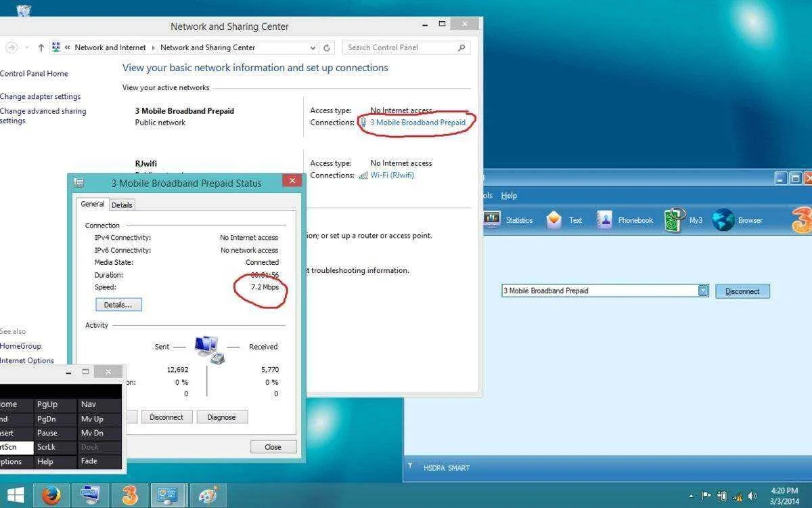Viewport: 812px width, 508px height.
Task: Open the Wi-Fi (RJwifi) connection link
Action: (x=392, y=175)
